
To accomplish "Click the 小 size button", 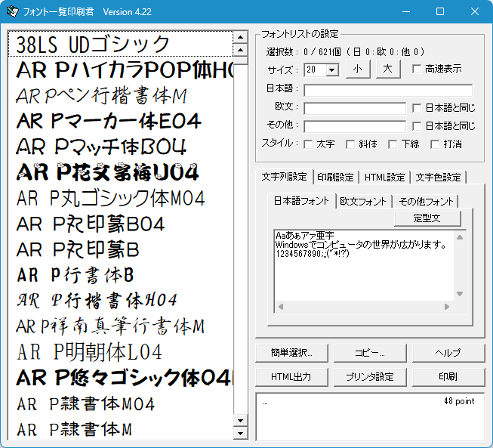I will point(358,69).
